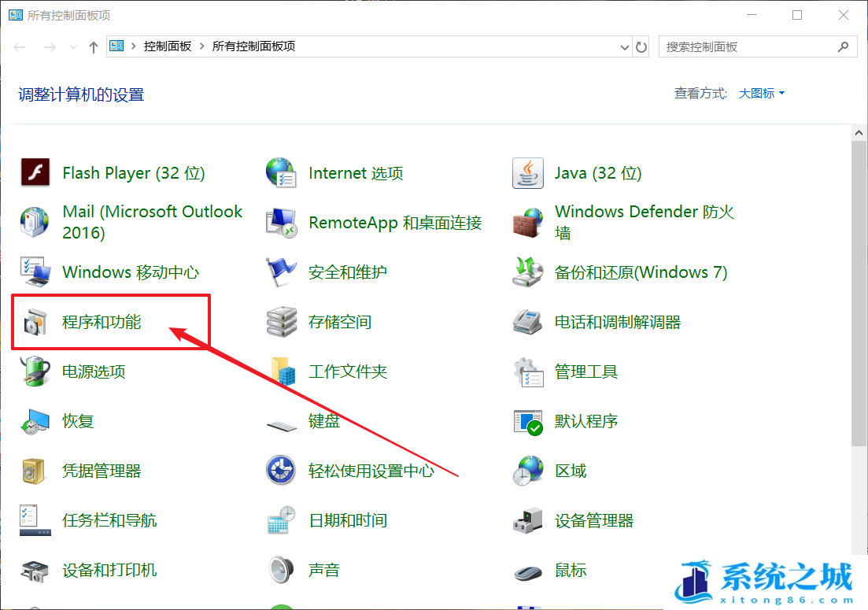Open Windows Defender 防火墙 brick wall icon
Viewport: 868px width, 610px height.
527,223
